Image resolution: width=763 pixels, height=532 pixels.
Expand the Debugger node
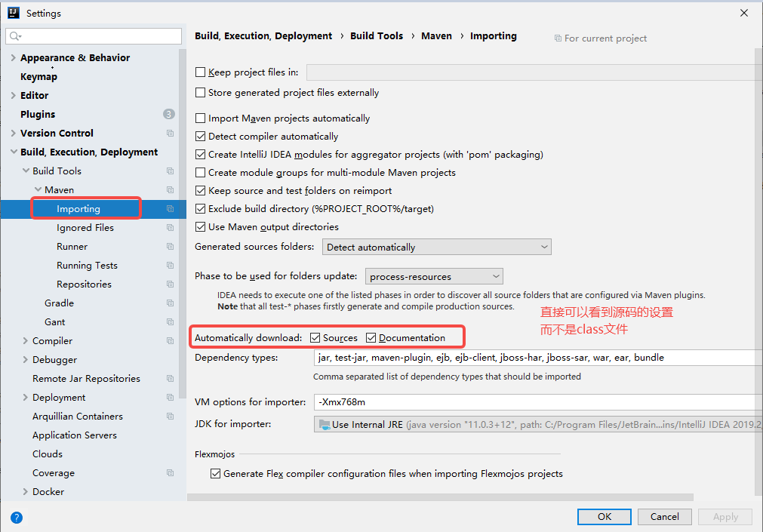click(26, 360)
